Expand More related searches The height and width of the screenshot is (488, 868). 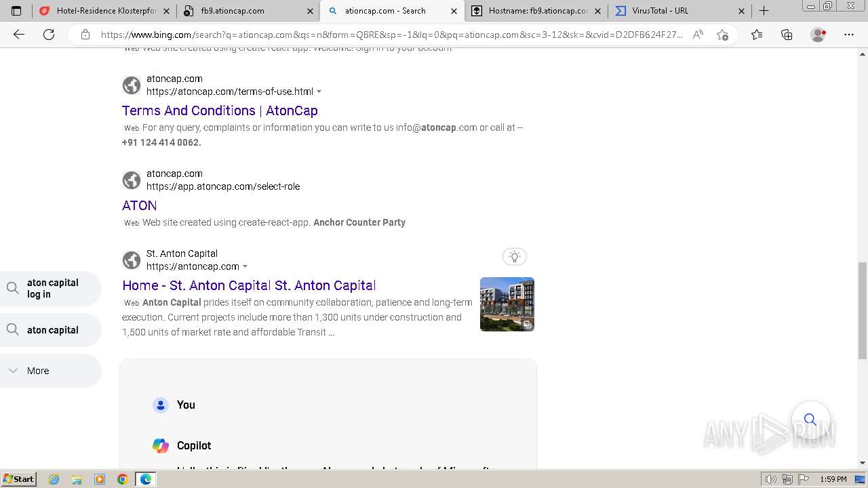pyautogui.click(x=50, y=371)
